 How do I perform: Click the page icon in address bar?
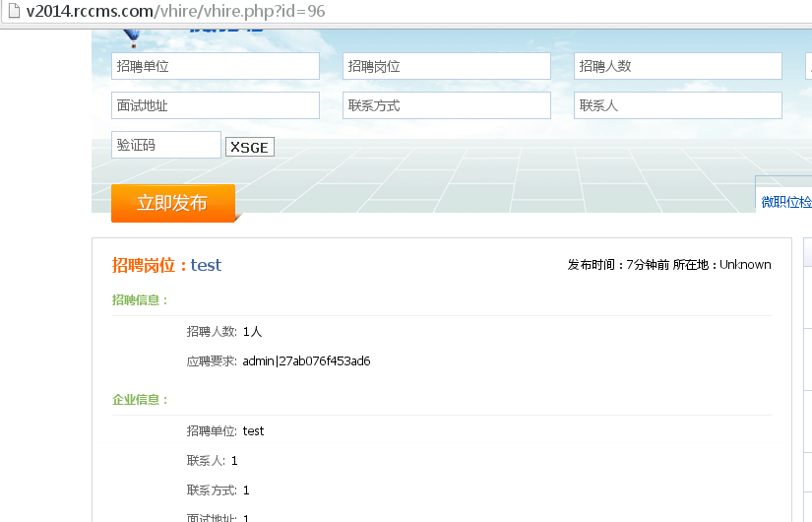pyautogui.click(x=14, y=11)
